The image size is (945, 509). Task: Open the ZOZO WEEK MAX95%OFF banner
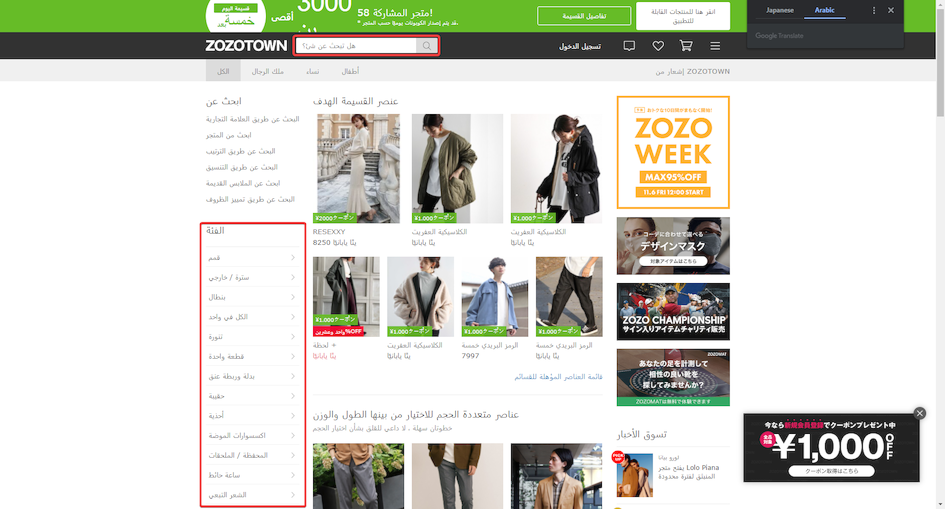[673, 152]
